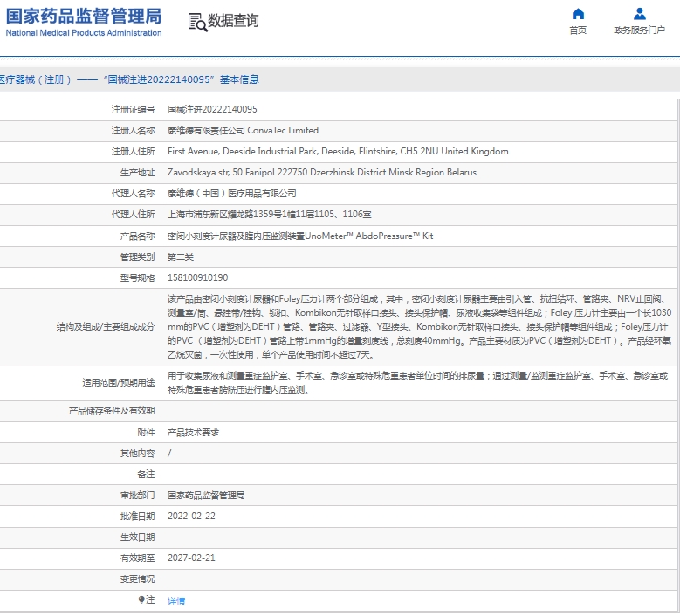Click the 审批部门 row label

(x=137, y=495)
